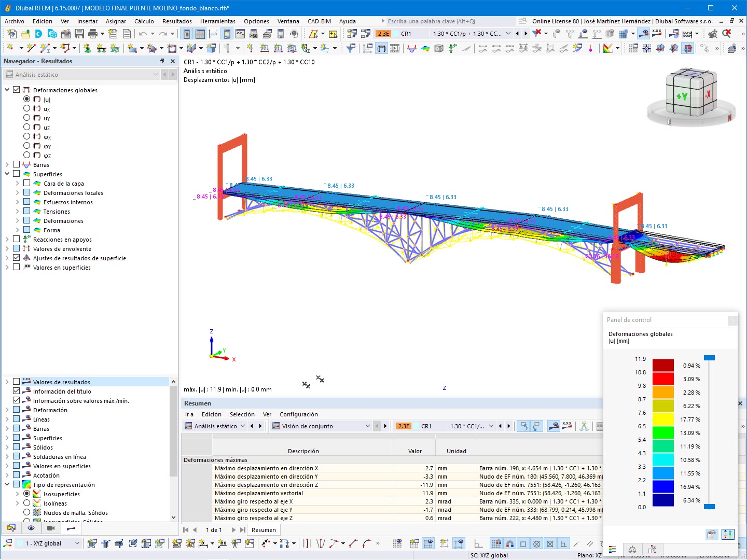Collapse the Superficies tree node
The image size is (747, 560).
coord(7,174)
